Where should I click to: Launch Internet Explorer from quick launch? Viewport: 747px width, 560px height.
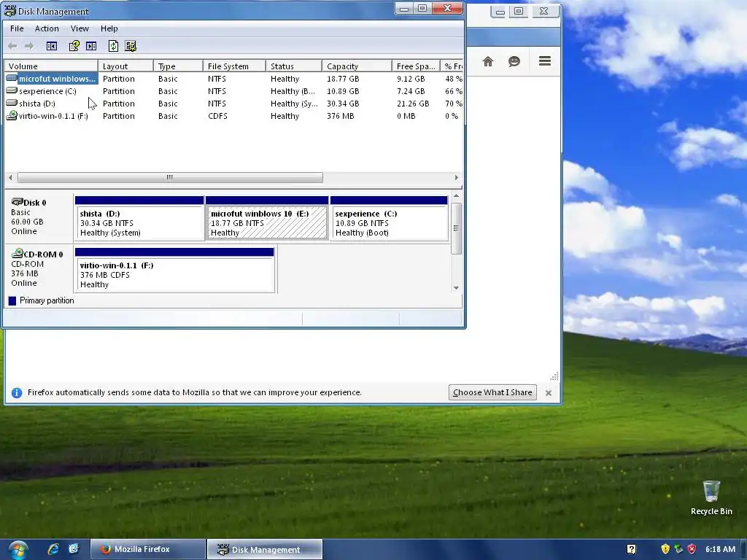tap(53, 549)
